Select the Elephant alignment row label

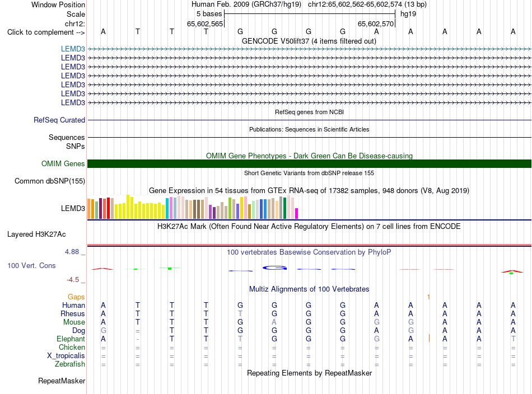(x=71, y=339)
